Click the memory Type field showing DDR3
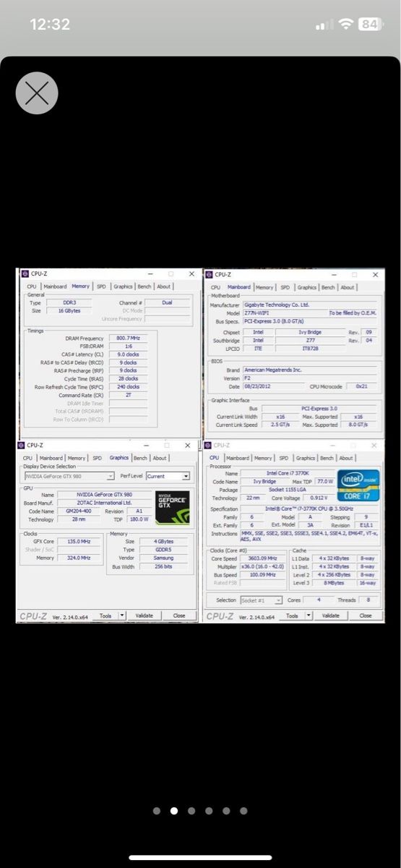Viewport: 401px width, 868px height. pos(69,302)
